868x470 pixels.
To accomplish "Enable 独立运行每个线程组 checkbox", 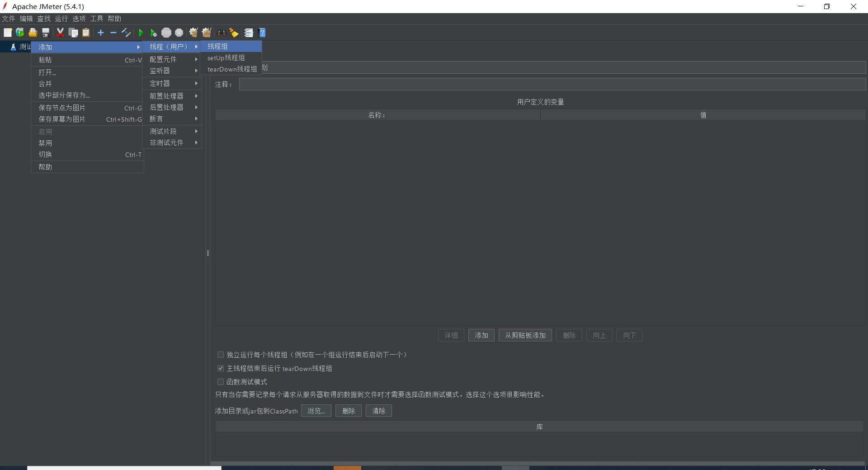I will coord(221,355).
